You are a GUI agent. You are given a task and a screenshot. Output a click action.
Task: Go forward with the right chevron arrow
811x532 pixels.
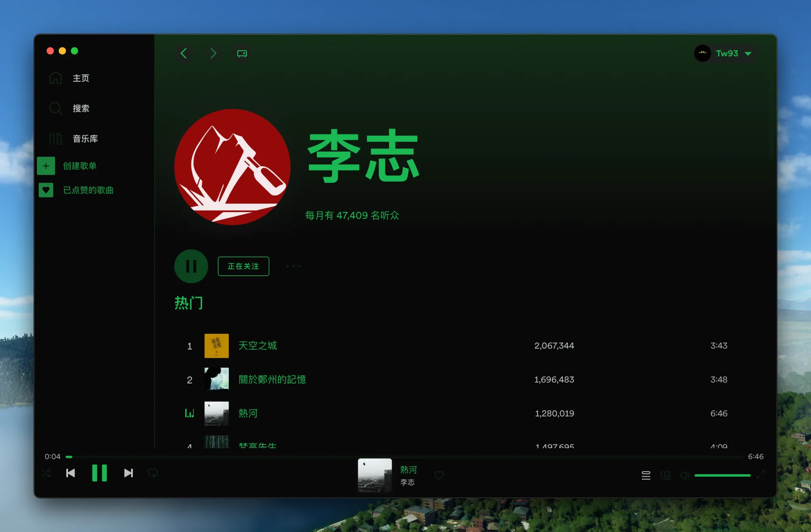point(213,53)
